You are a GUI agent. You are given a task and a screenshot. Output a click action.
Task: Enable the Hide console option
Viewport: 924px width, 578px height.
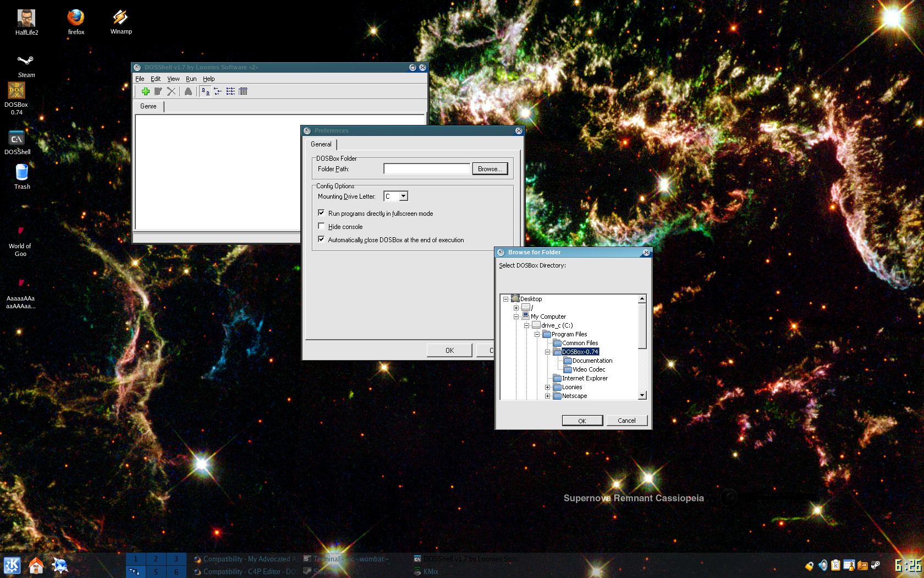point(322,226)
